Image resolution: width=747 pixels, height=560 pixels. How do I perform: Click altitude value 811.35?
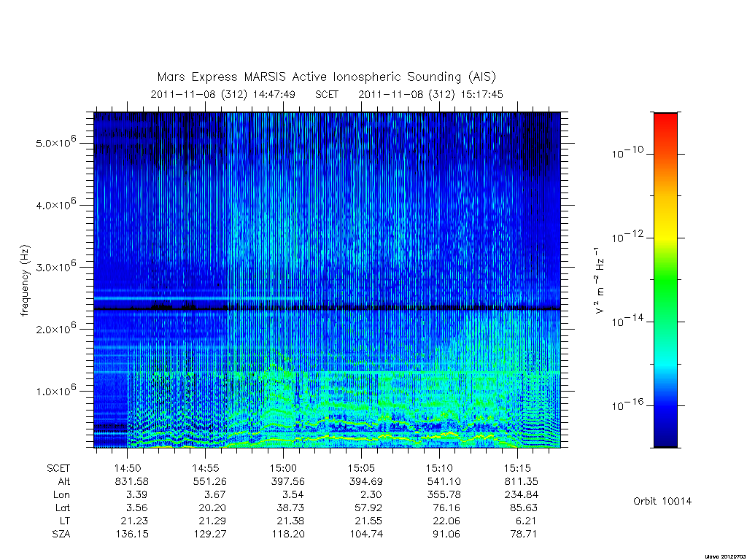tap(521, 481)
